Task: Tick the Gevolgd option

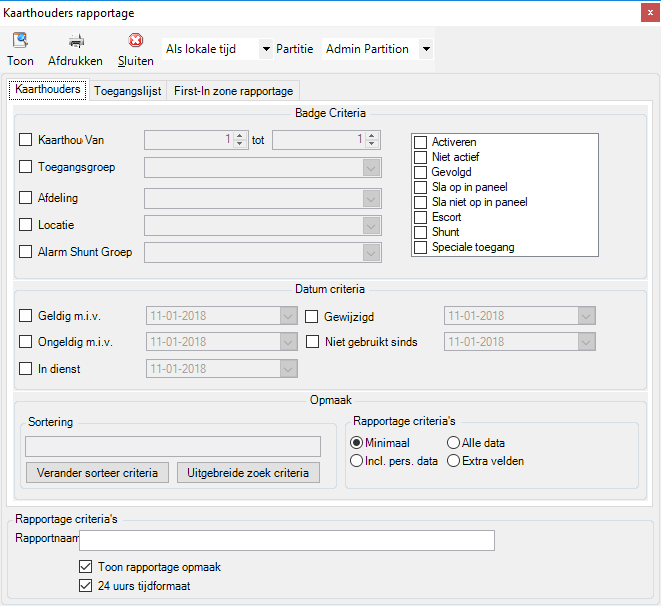Action: [x=420, y=172]
